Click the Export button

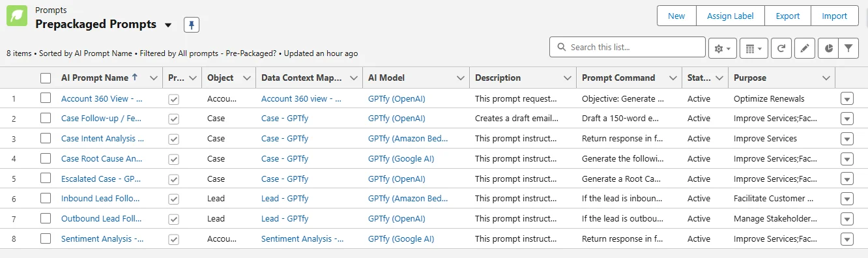tap(787, 16)
